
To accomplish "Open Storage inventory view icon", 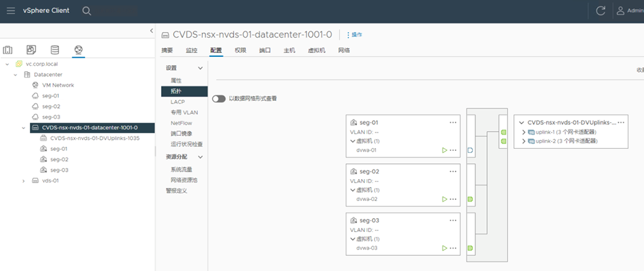I will [x=55, y=50].
